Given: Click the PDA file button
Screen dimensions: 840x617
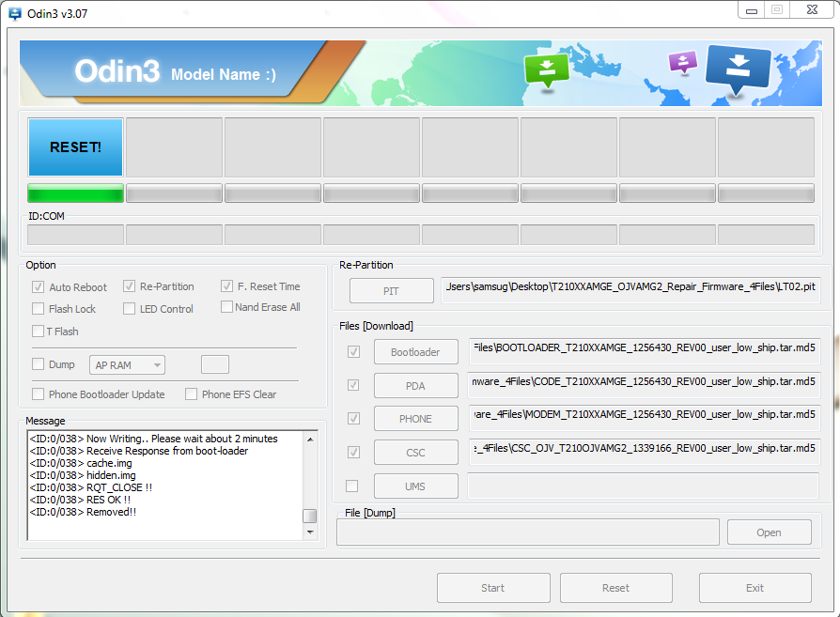Looking at the screenshot, I should (415, 386).
